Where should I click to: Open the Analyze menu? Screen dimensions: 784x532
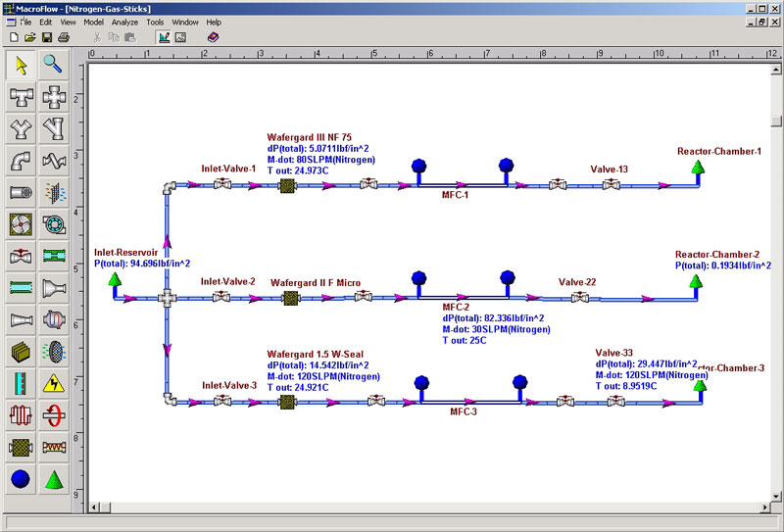coord(124,22)
